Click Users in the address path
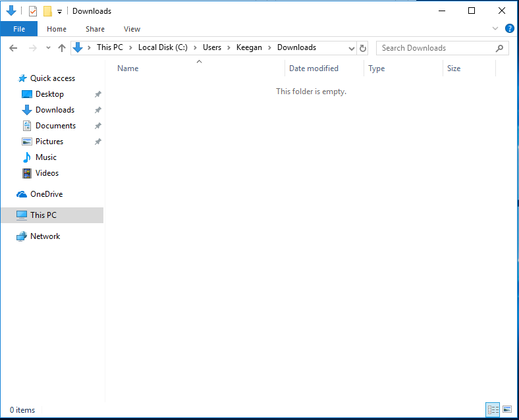 pyautogui.click(x=212, y=47)
